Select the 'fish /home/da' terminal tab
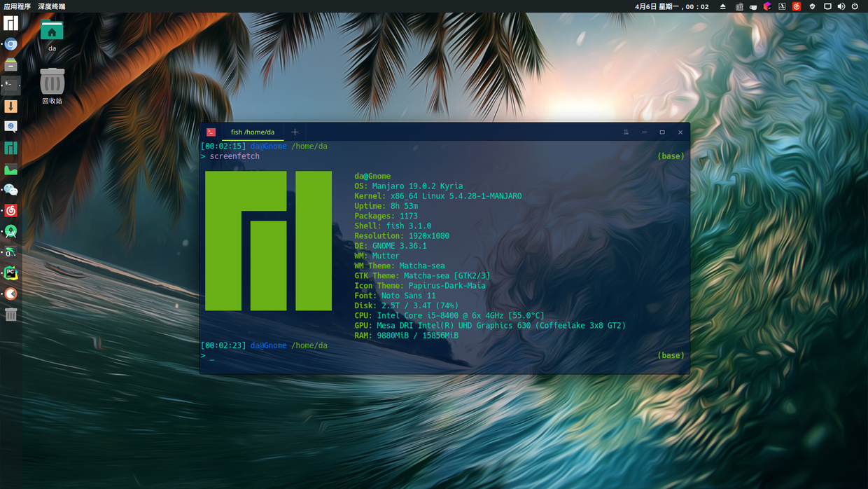 point(253,132)
